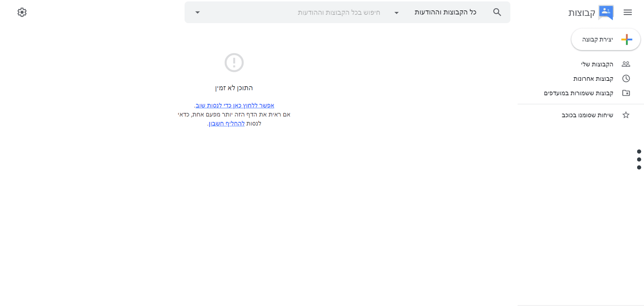
Task: Click the people icon for הקבוצות שלי
Action: 626,64
